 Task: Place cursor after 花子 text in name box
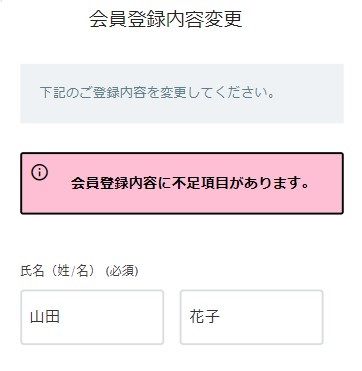220,317
